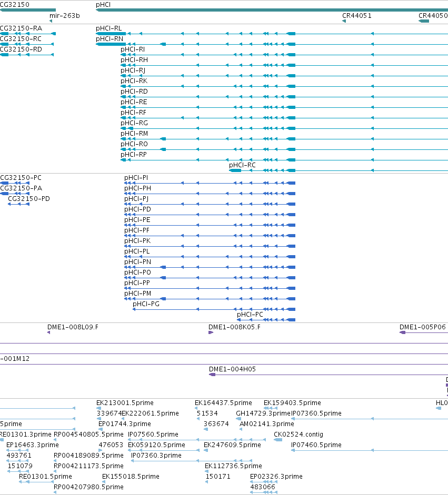Choose protein isoform pHCl-PL

137,251
